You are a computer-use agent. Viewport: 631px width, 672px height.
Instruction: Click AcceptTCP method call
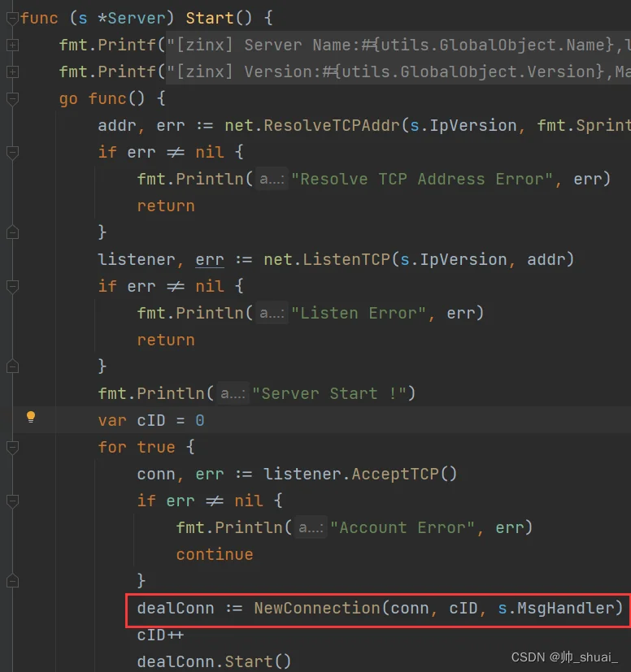(x=395, y=474)
